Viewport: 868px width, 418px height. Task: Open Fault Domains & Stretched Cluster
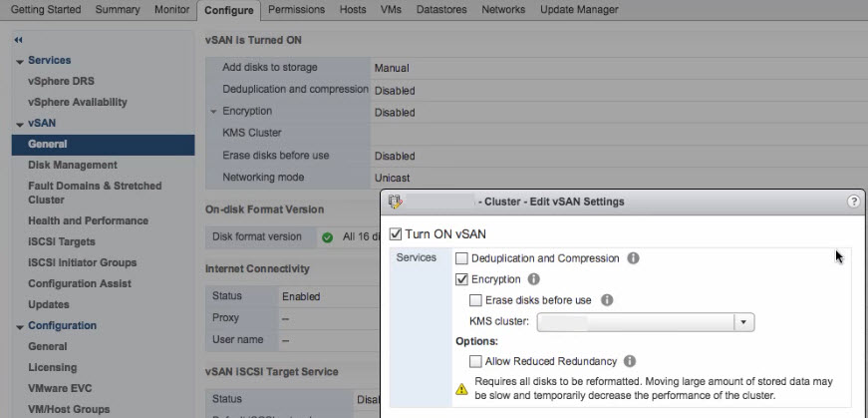[x=95, y=193]
